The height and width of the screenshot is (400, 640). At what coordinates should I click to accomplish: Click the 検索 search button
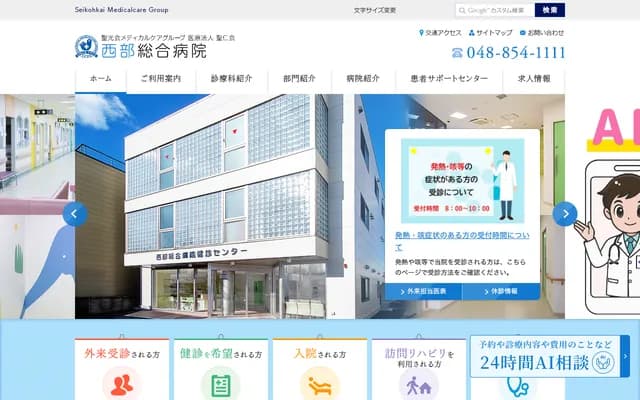tap(550, 10)
